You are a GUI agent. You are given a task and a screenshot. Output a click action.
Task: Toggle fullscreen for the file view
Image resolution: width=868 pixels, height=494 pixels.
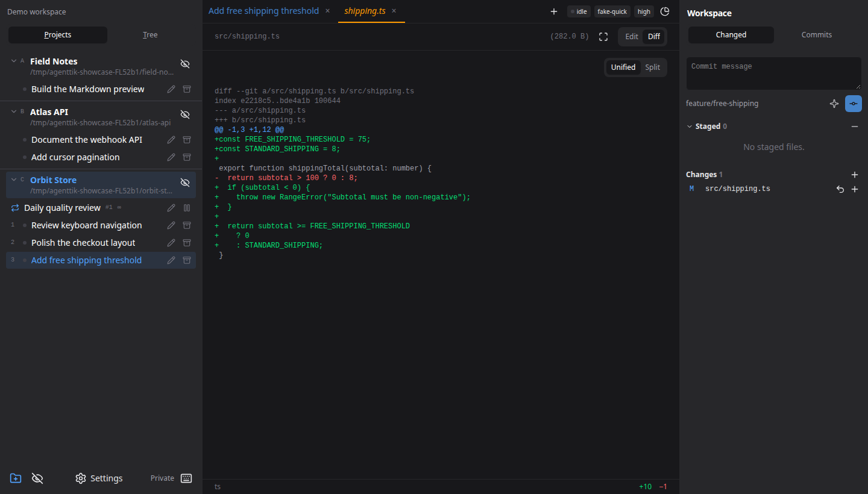pyautogui.click(x=603, y=37)
